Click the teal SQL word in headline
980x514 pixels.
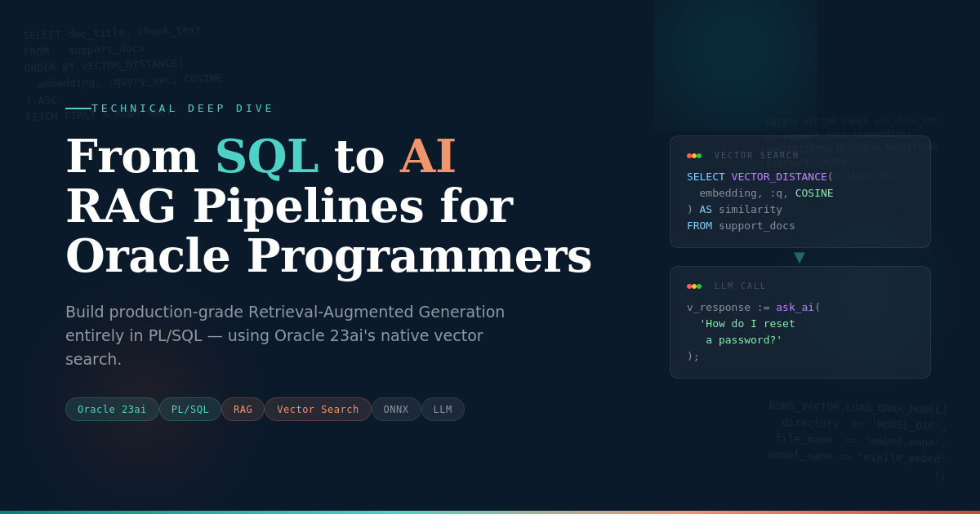point(266,156)
